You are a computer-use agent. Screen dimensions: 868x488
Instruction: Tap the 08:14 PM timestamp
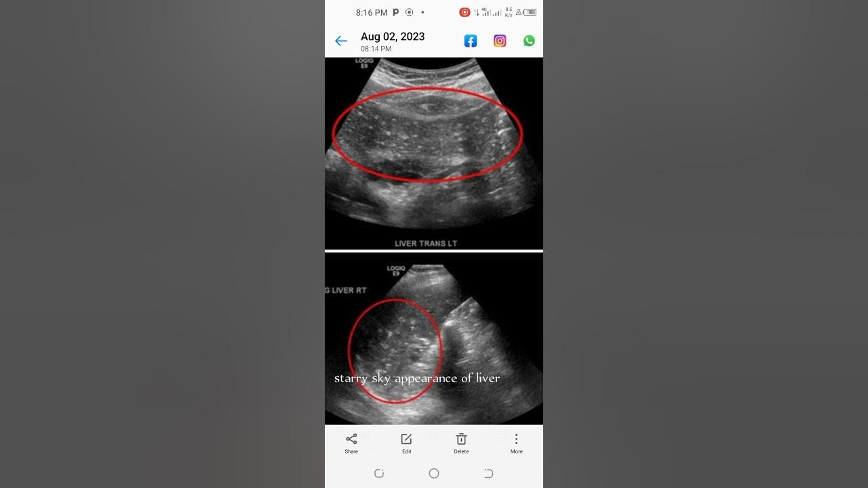click(376, 49)
